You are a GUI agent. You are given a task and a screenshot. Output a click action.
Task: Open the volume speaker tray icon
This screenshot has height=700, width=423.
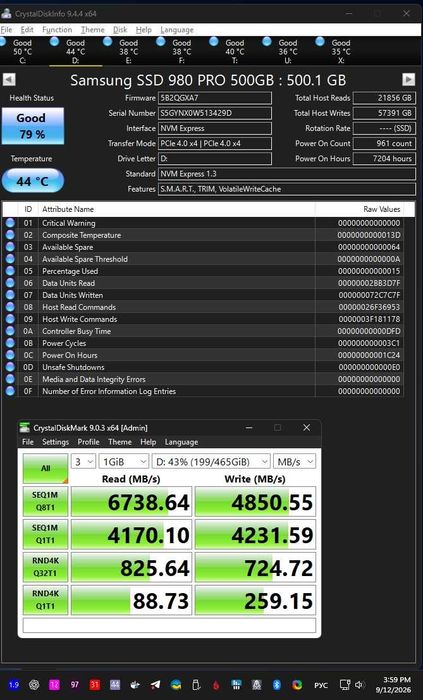point(359,684)
